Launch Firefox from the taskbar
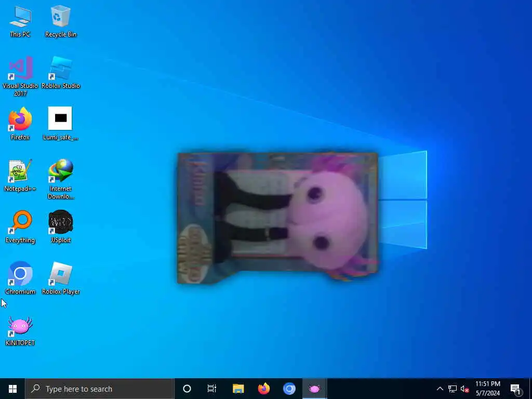The width and height of the screenshot is (532, 399). click(x=263, y=389)
